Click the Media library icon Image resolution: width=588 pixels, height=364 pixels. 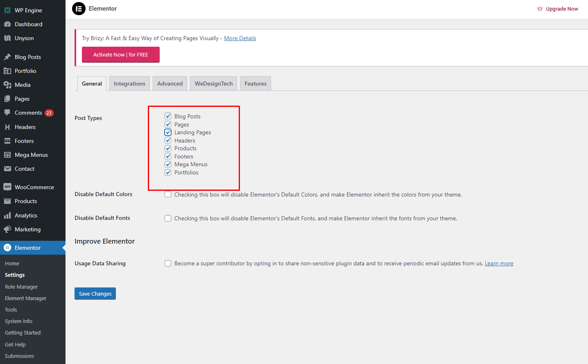click(x=7, y=85)
